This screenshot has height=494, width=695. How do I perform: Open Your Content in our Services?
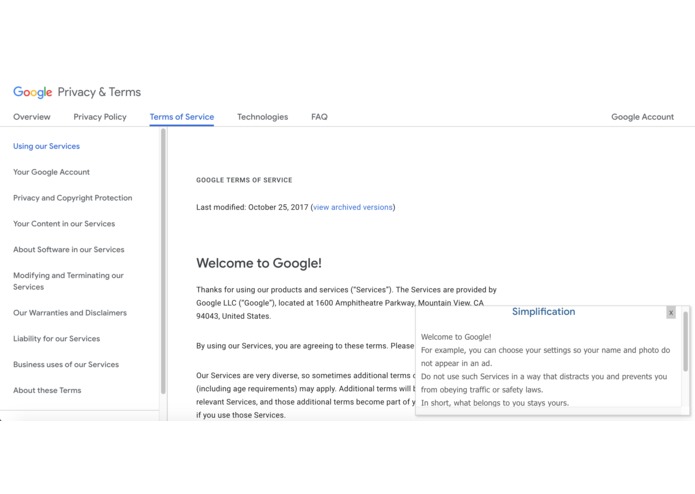point(64,224)
